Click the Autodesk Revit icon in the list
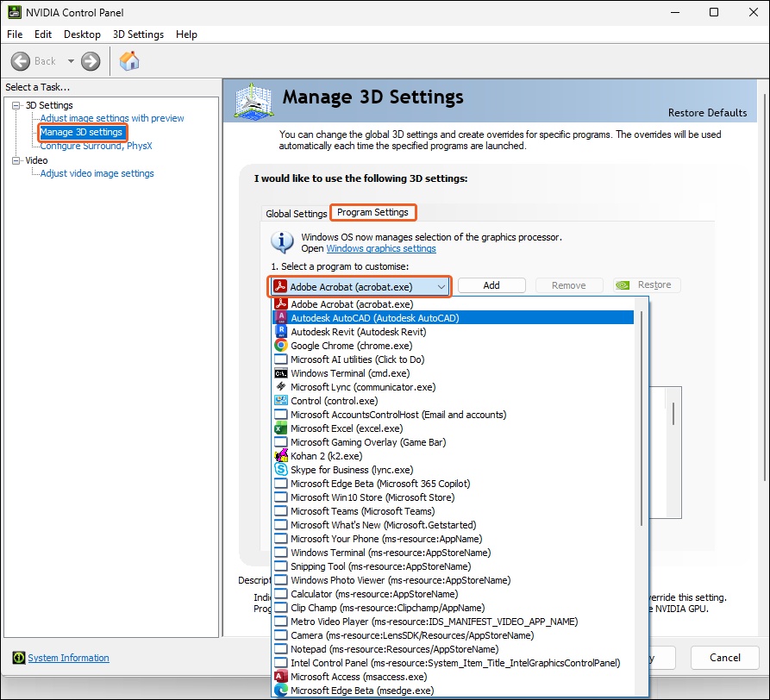Screen dimensions: 770x700 click(x=281, y=331)
